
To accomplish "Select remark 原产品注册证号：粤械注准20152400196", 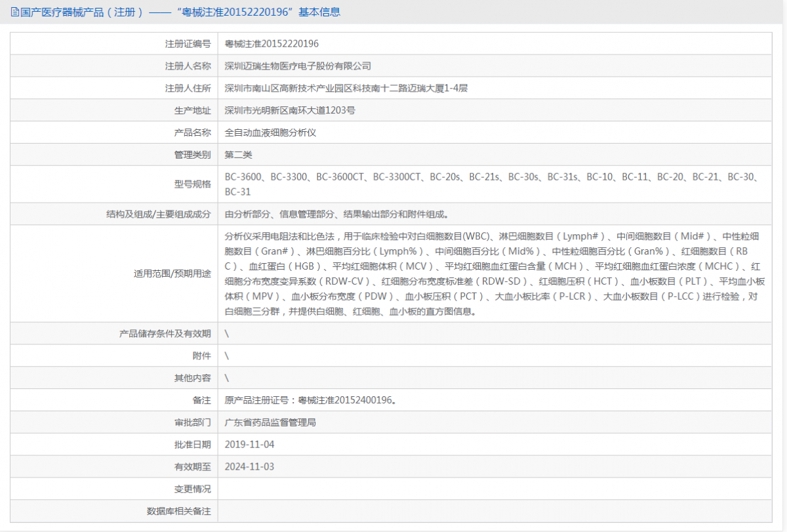I will tap(310, 400).
